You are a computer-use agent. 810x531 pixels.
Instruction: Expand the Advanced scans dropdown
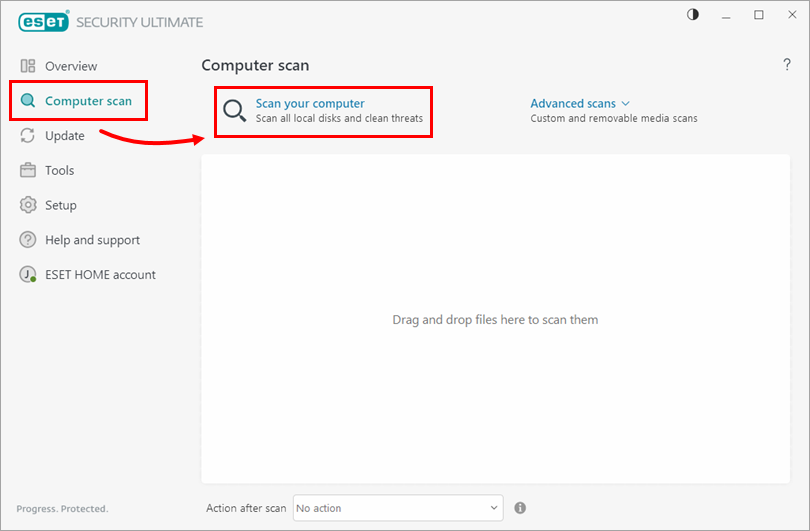tap(580, 103)
